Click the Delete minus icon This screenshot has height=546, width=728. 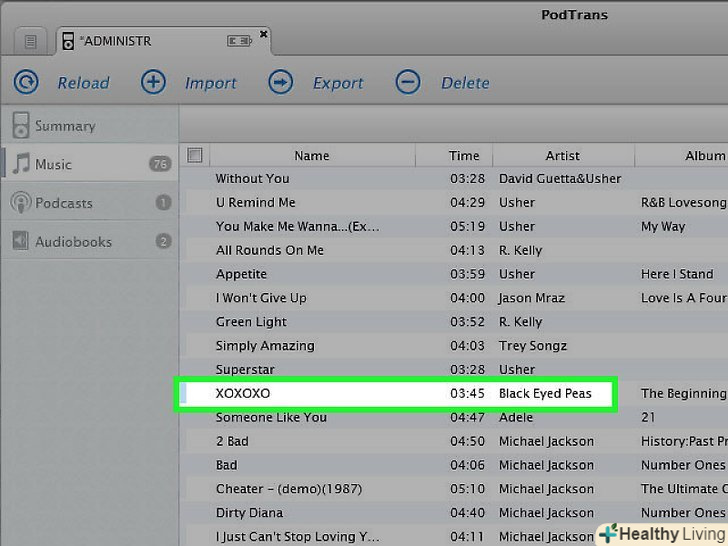pos(408,82)
